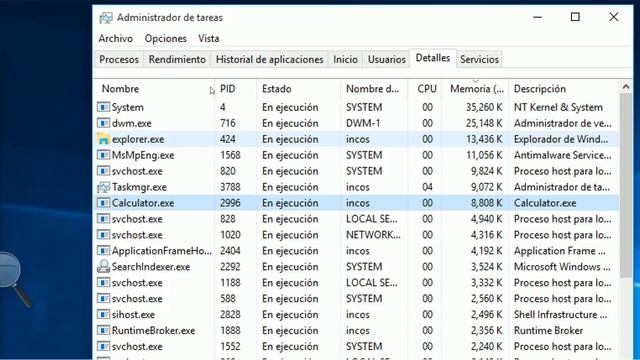640x360 pixels.
Task: Click icon of svchost.exe PID 828
Action: coord(103,219)
